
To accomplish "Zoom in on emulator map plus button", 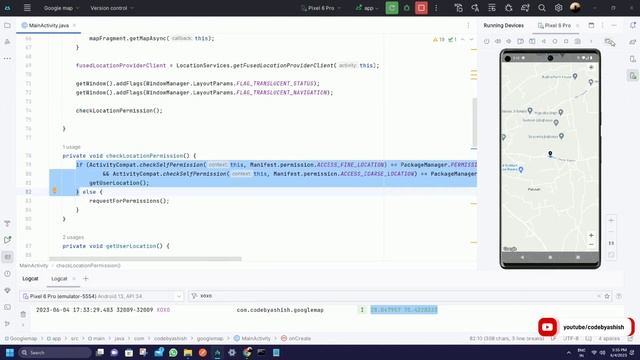I will 591,235.
